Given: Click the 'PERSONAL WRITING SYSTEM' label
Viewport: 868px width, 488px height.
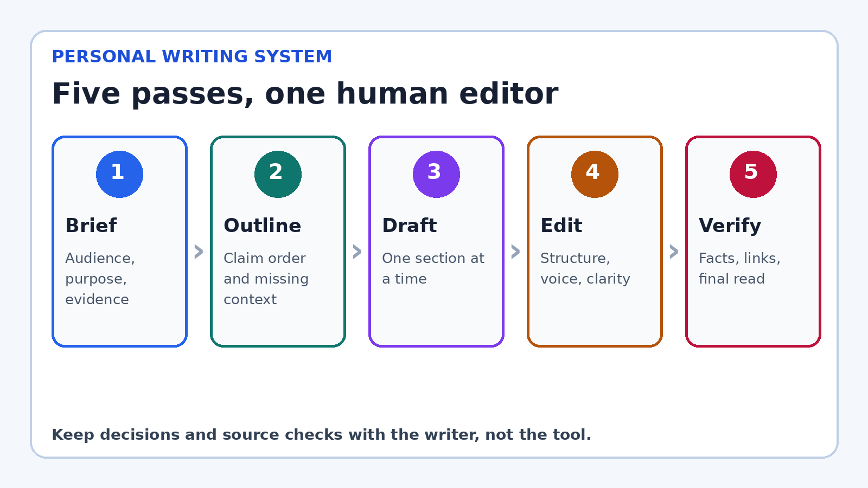Looking at the screenshot, I should tap(192, 56).
